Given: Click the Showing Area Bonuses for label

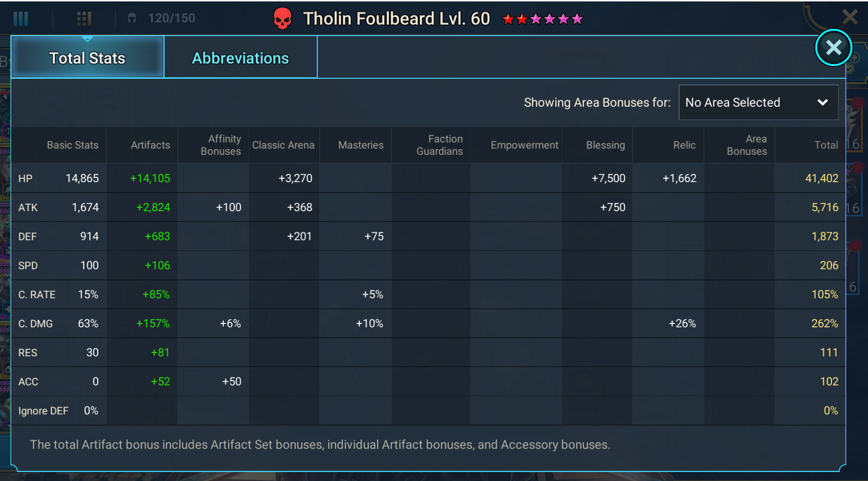Looking at the screenshot, I should tap(597, 102).
